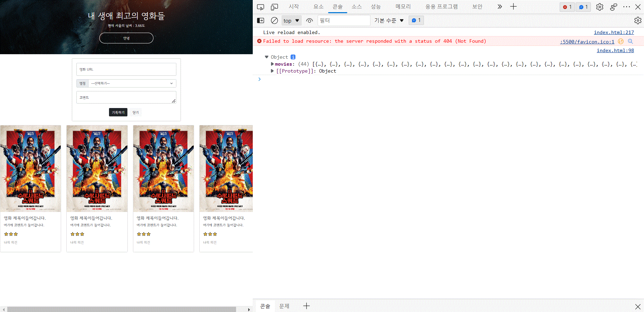The image size is (644, 312).
Task: Add a new DevTools tool tab
Action: [513, 7]
